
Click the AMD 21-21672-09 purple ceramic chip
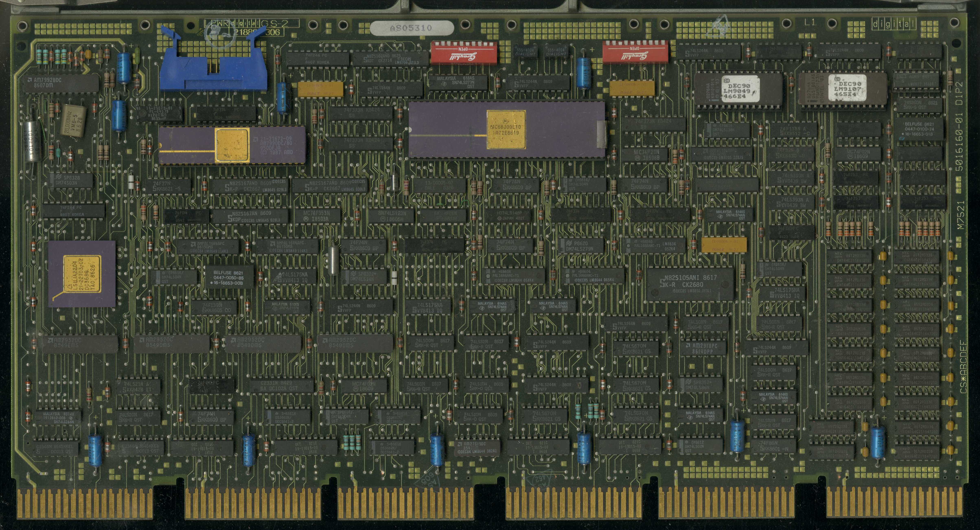click(x=232, y=145)
